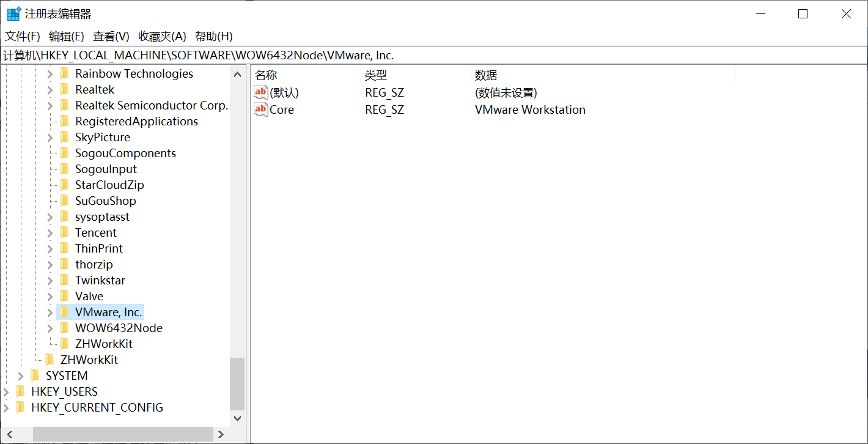
Task: Click the folder icon beside thorzip
Action: 64,264
